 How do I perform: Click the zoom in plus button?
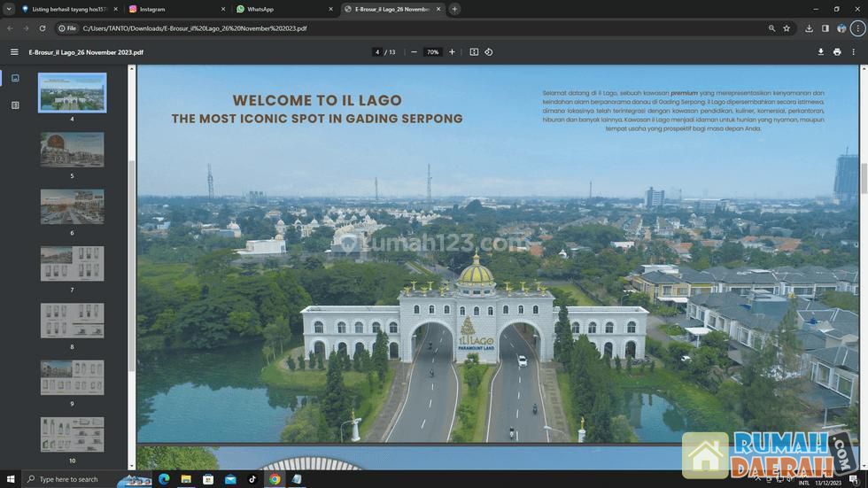452,52
